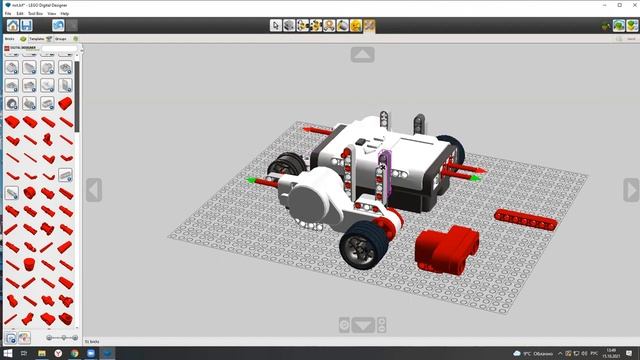Click the brick palette search field
This screenshot has width=640, height=360.
click(x=59, y=48)
